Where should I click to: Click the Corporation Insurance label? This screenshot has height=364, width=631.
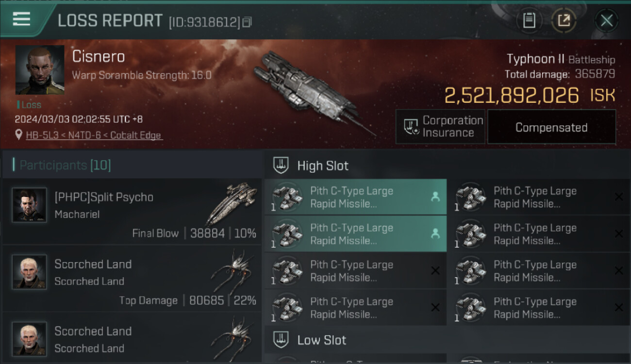click(452, 127)
